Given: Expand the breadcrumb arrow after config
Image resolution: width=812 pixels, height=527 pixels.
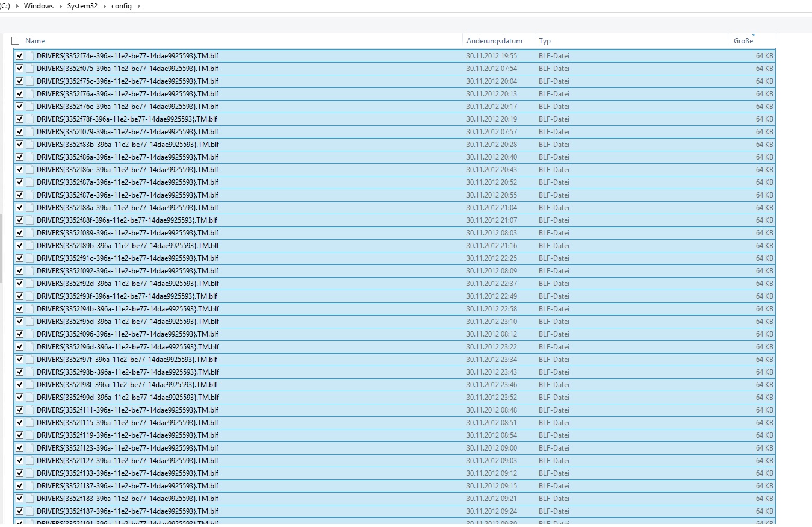Looking at the screenshot, I should click(139, 6).
